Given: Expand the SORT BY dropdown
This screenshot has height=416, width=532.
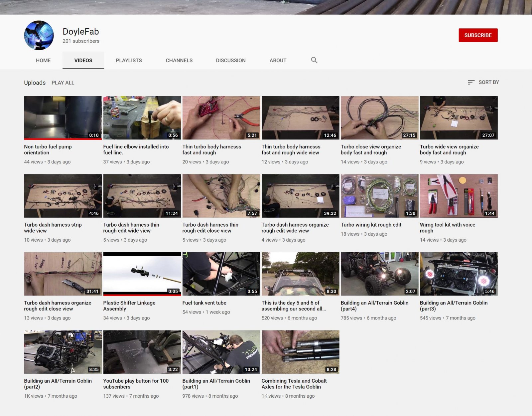Looking at the screenshot, I should coord(483,82).
